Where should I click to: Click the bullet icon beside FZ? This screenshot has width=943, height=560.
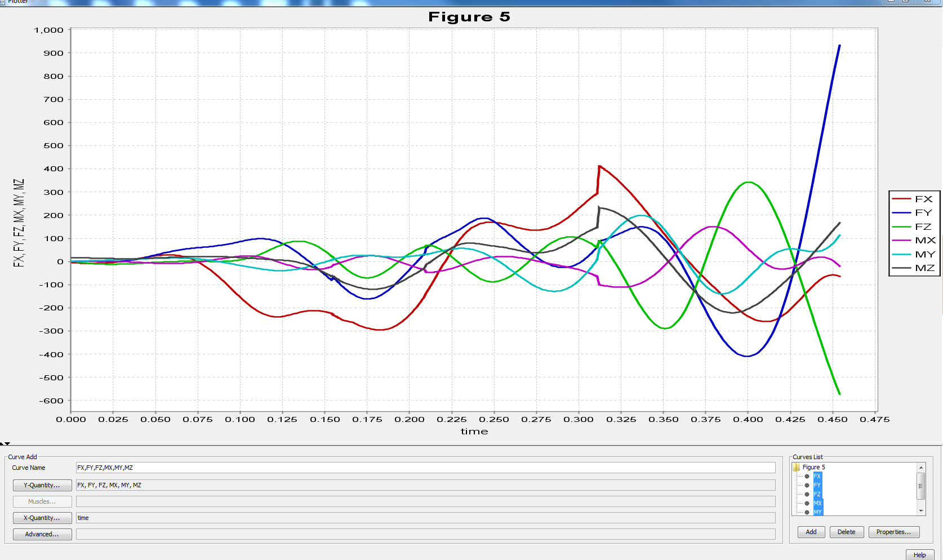807,495
